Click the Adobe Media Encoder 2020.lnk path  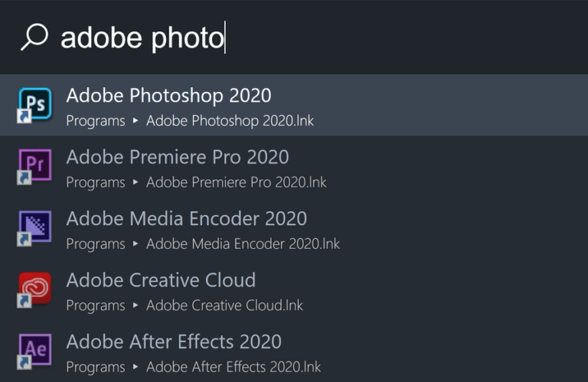coord(243,243)
